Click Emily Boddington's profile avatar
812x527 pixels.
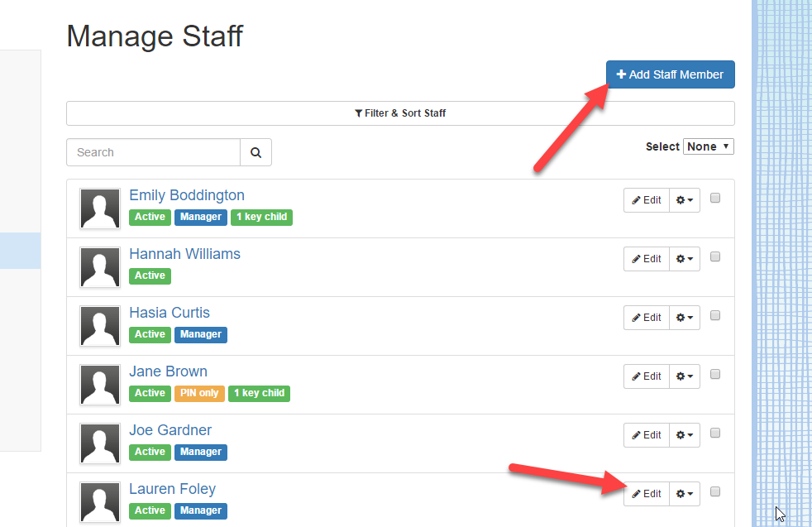point(100,208)
